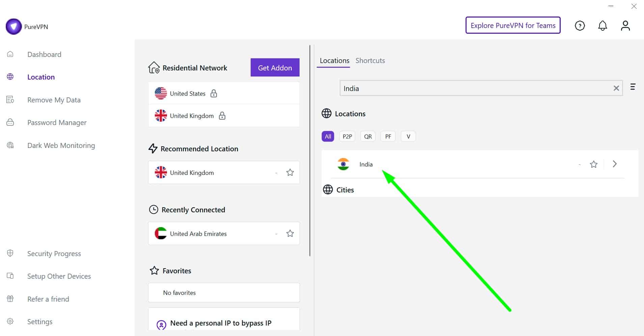This screenshot has height=336, width=644.
Task: Open Location page from sidebar
Action: coord(41,77)
